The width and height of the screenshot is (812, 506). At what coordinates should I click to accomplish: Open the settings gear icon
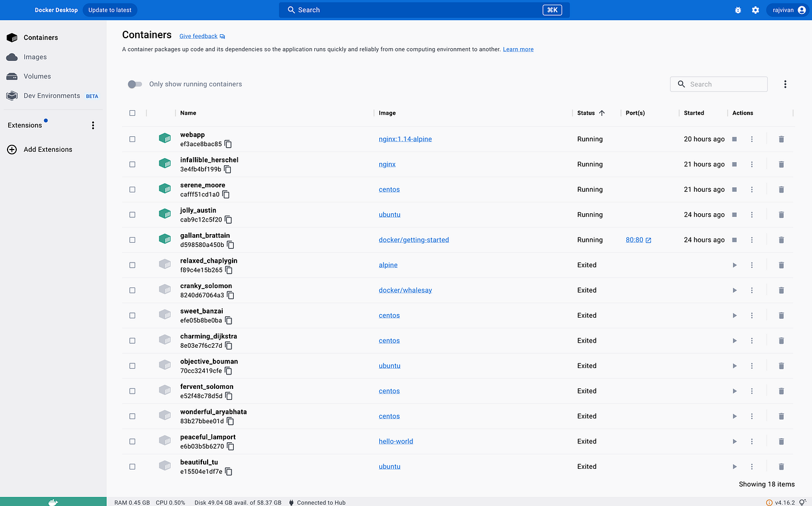coord(755,10)
